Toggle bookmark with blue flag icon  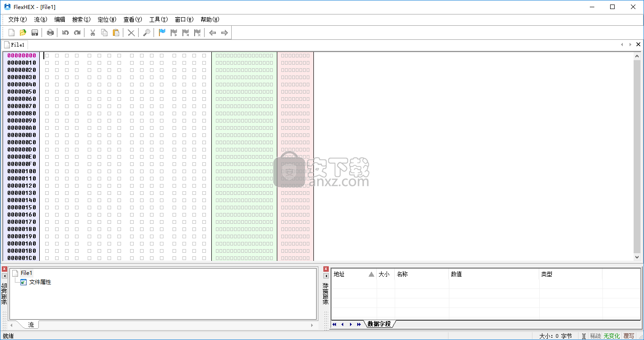(x=162, y=33)
